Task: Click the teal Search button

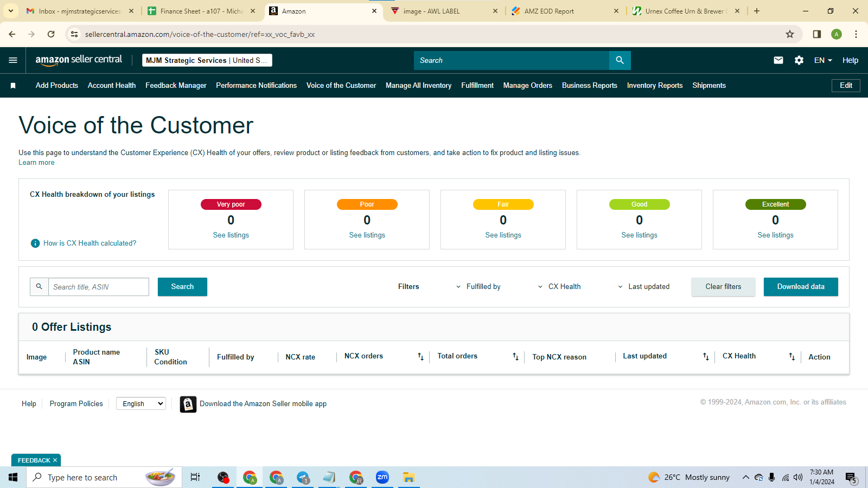Action: tap(182, 287)
